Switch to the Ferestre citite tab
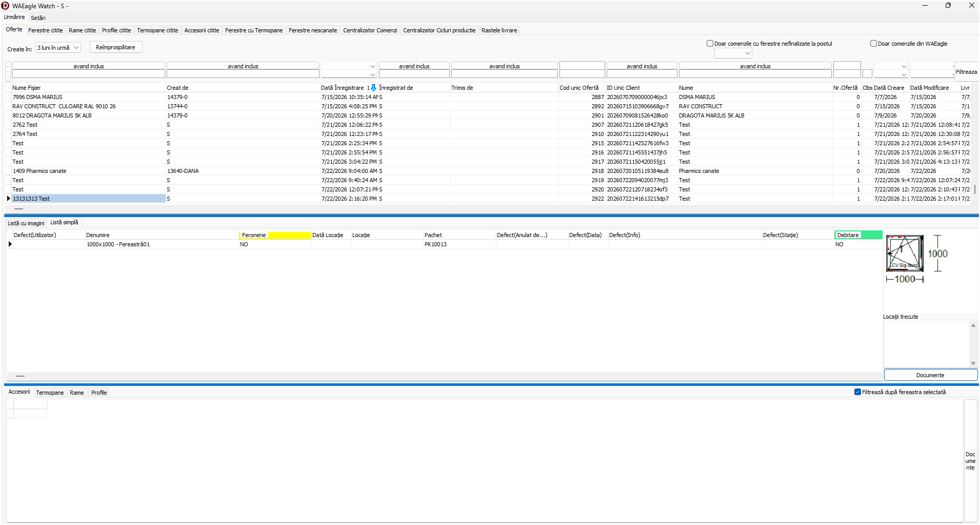Image resolution: width=980 pixels, height=525 pixels. tap(46, 30)
